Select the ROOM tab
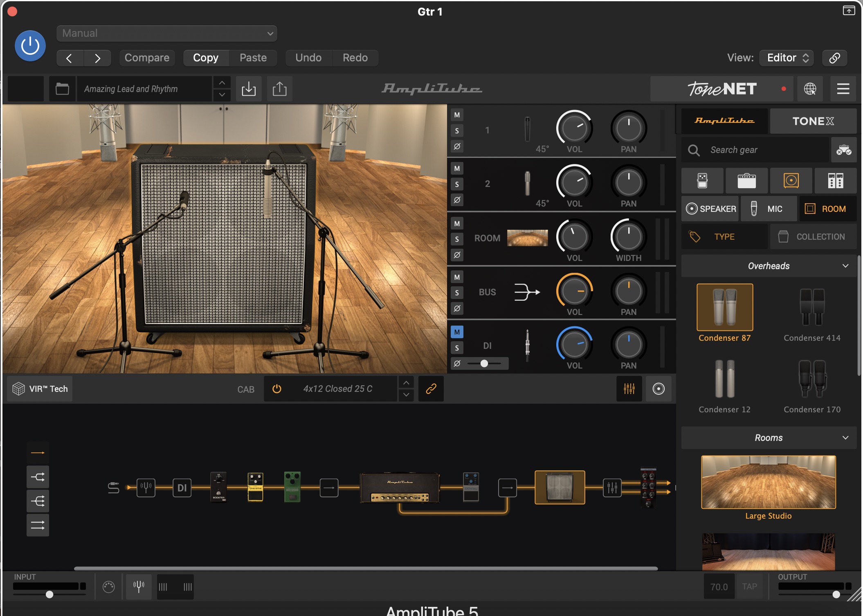This screenshot has height=616, width=863. (828, 209)
